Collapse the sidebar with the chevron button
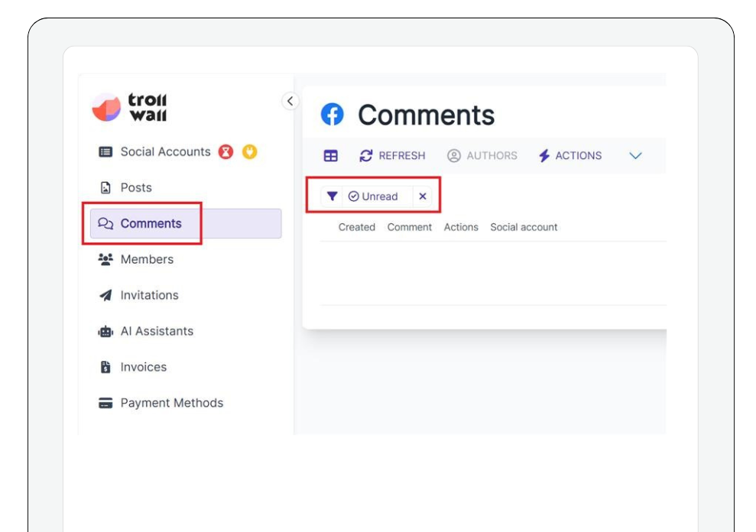Viewport: 756px width, 532px height. [290, 101]
